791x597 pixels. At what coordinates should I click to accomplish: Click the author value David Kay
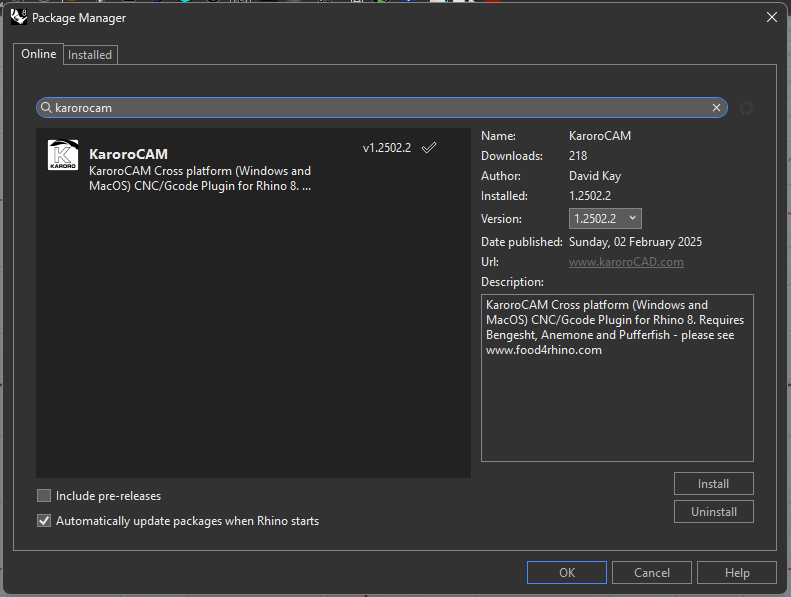(595, 176)
